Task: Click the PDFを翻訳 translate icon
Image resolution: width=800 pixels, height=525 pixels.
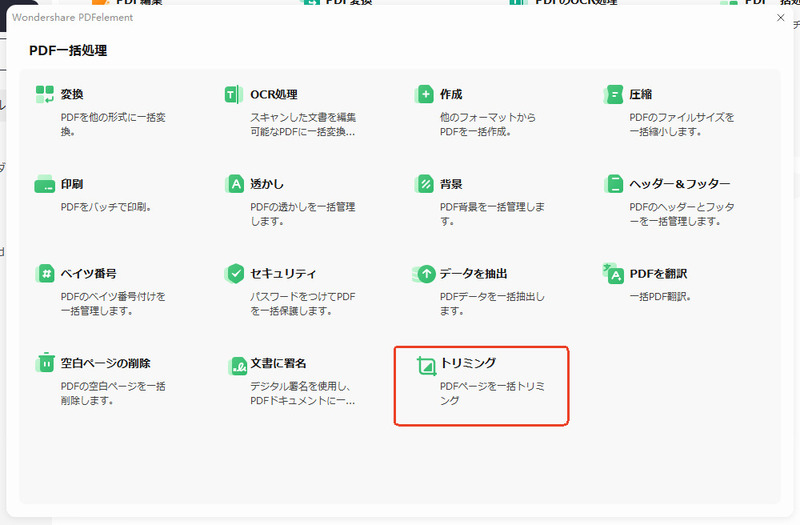Action: [613, 273]
